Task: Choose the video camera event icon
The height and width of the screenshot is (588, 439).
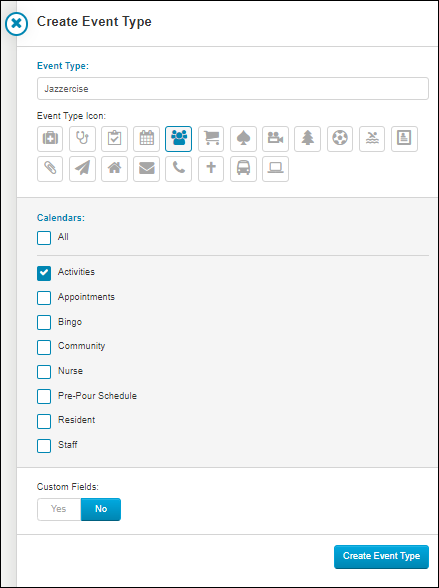Action: tap(275, 139)
